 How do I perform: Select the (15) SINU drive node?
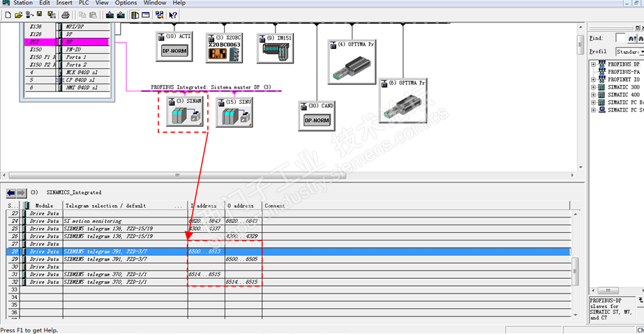[234, 112]
